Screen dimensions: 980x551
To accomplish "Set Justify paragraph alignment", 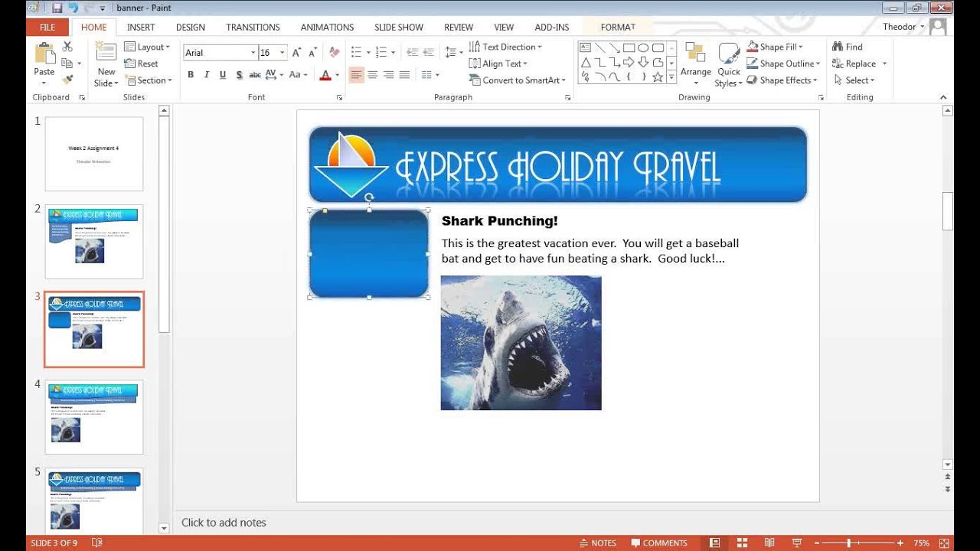I will 404,75.
